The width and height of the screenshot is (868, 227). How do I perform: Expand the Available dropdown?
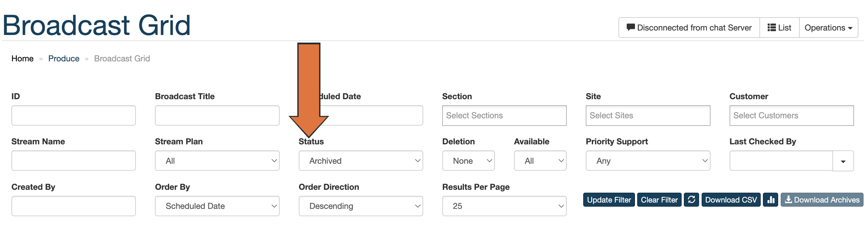click(x=540, y=161)
